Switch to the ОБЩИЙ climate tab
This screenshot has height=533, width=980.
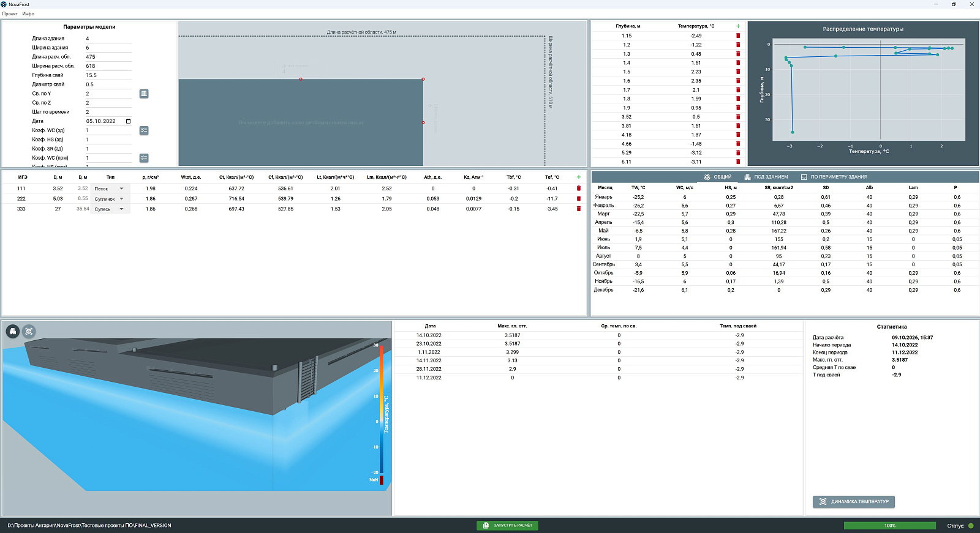[717, 177]
